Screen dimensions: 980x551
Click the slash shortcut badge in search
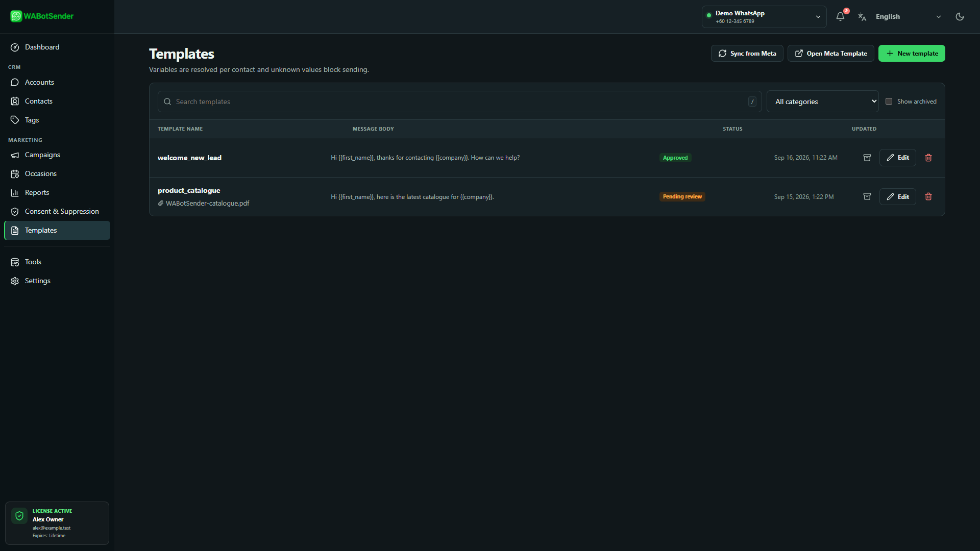(x=752, y=102)
